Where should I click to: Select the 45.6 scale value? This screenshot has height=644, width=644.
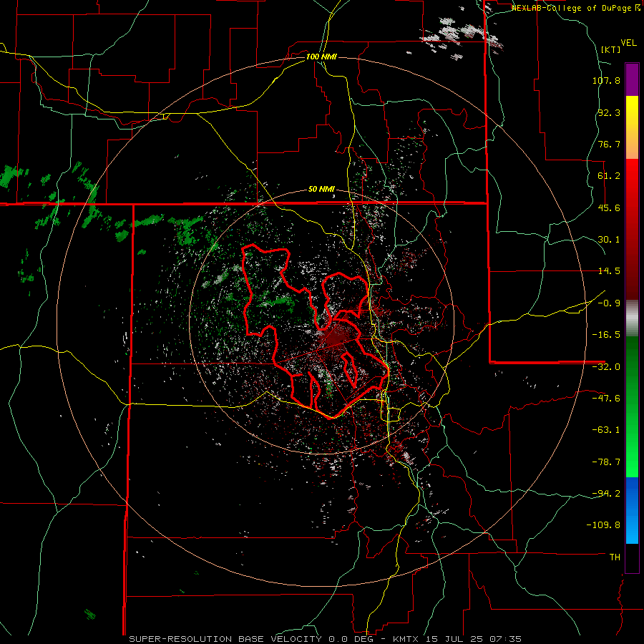(609, 208)
